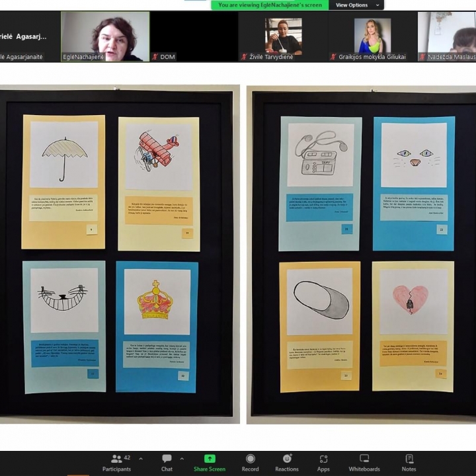Click muted microphone icon beside Živilė Tarvydienė
The height and width of the screenshot is (476, 476).
244,57
